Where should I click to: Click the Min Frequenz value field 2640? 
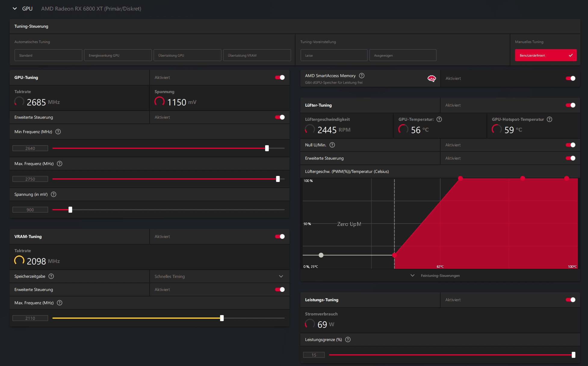30,148
